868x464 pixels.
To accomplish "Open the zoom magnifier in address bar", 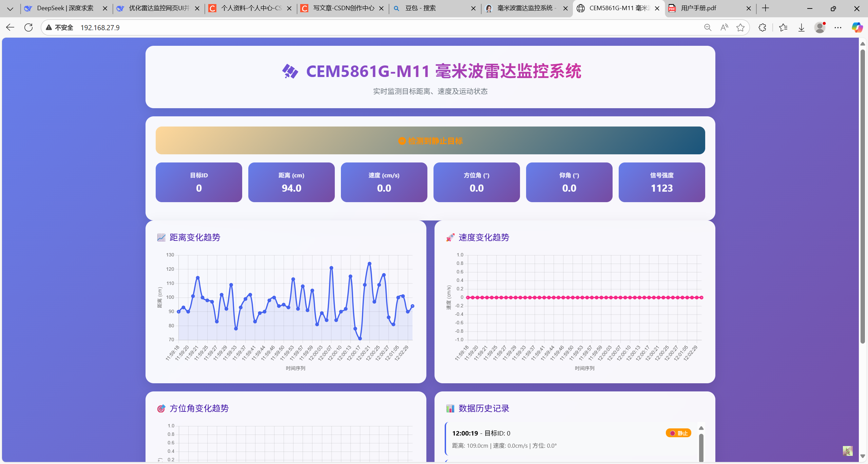I will coord(708,27).
